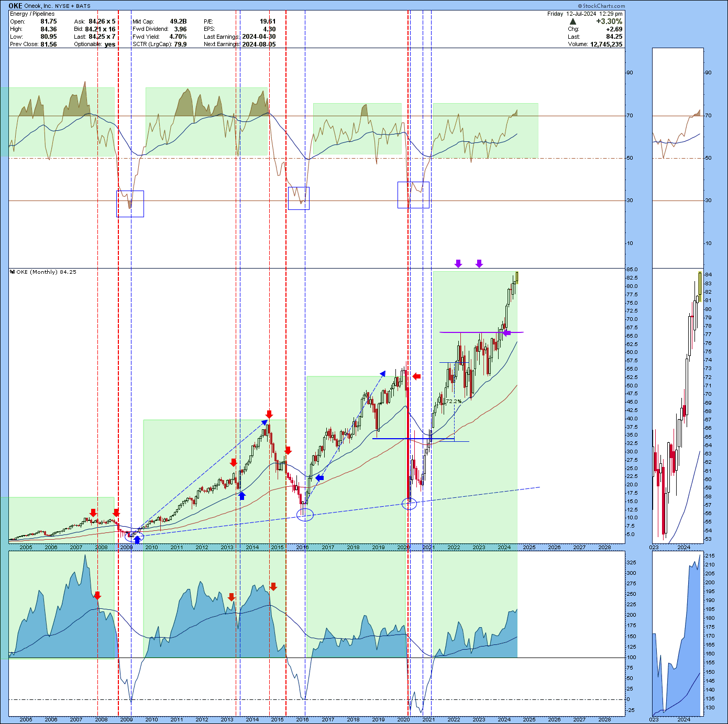Click the blue left arrow near 2016 candles

tap(319, 477)
